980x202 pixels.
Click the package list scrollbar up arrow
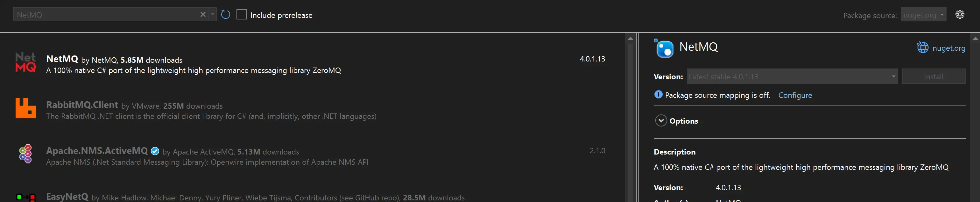[631, 39]
